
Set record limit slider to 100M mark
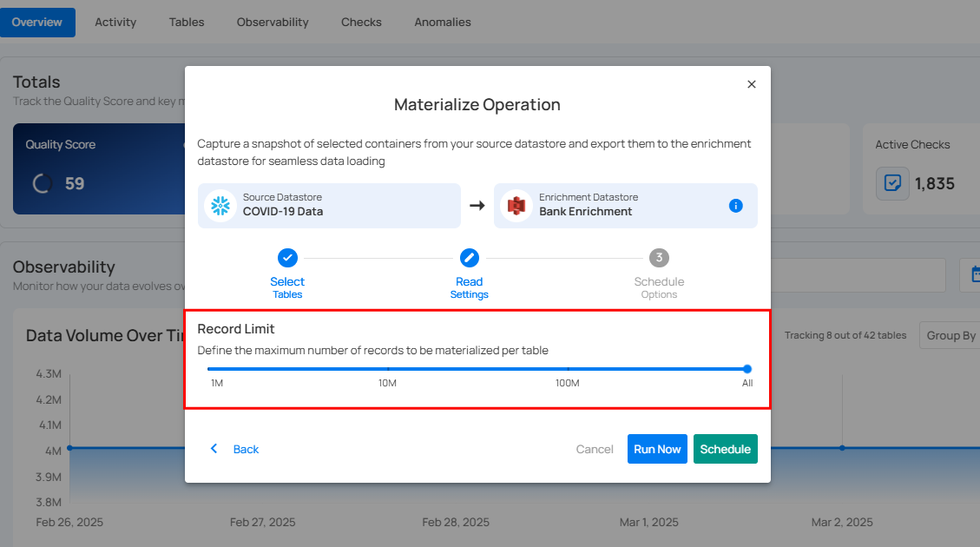click(568, 369)
